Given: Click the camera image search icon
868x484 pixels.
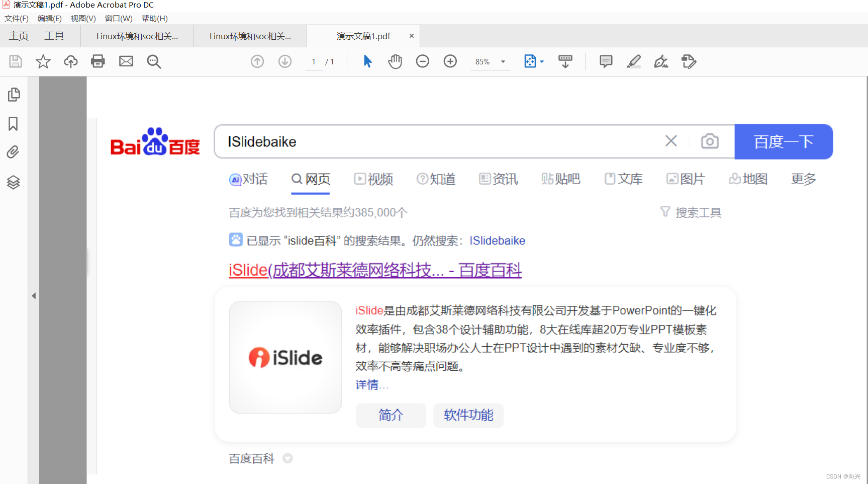Looking at the screenshot, I should 710,141.
